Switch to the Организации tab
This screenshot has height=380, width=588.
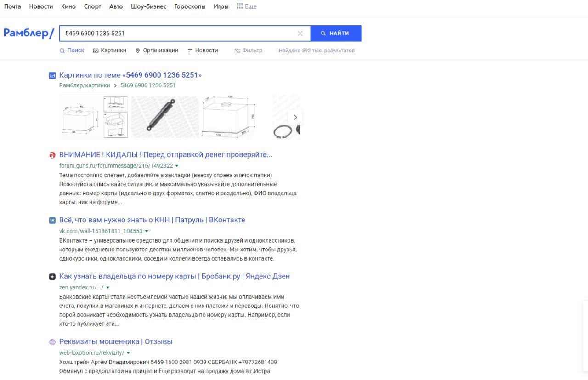coord(157,51)
